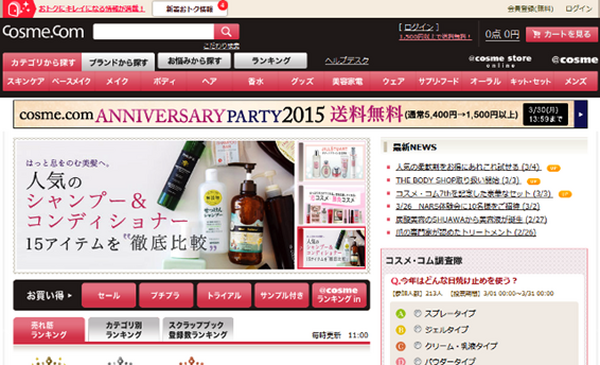The height and width of the screenshot is (365, 600).
Task: Select the ジェルタイプ radio option
Action: (417, 329)
